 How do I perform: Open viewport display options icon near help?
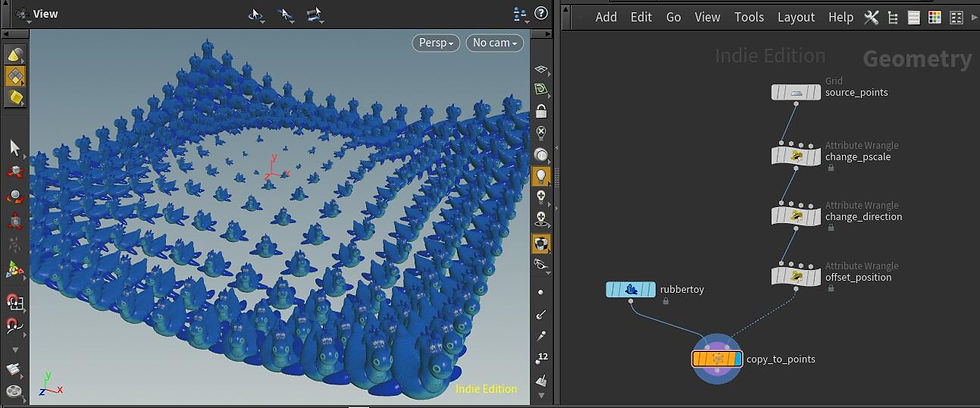(520, 12)
